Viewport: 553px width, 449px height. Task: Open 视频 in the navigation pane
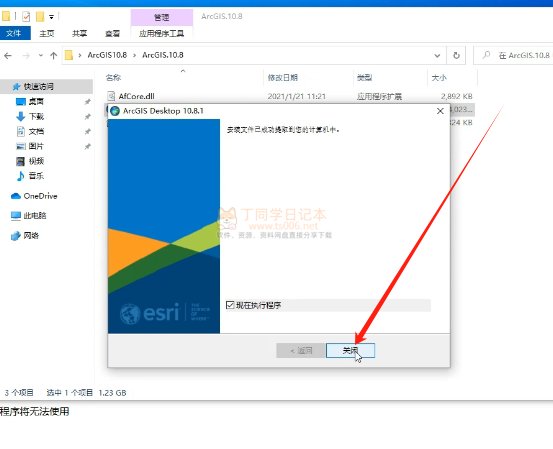36,161
